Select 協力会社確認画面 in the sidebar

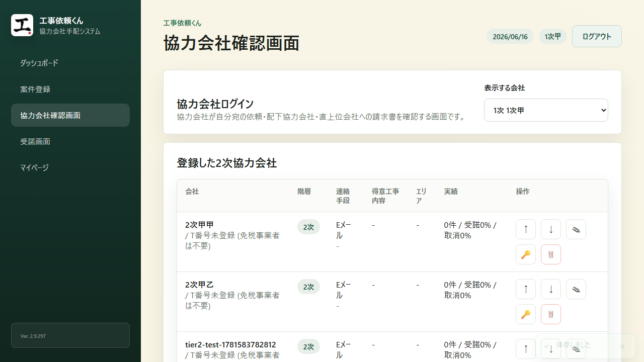click(70, 115)
